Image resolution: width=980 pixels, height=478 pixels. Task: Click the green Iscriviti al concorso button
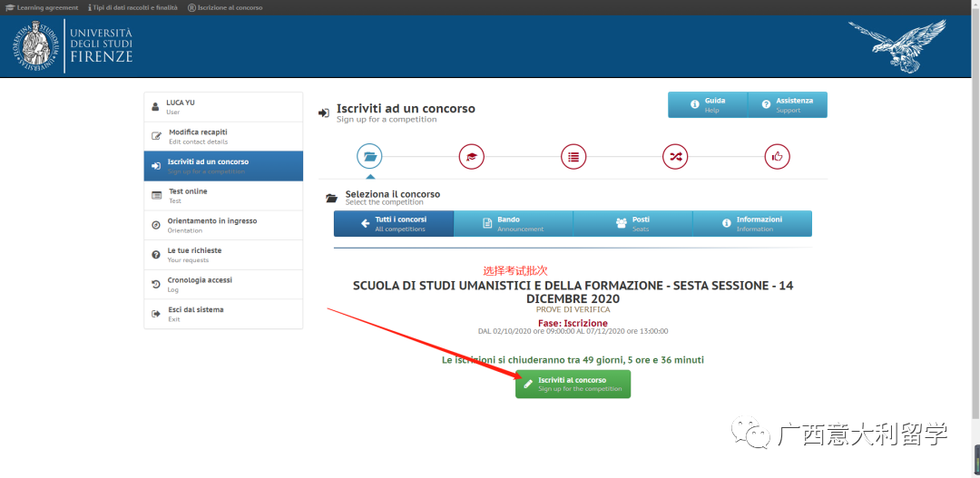[573, 384]
